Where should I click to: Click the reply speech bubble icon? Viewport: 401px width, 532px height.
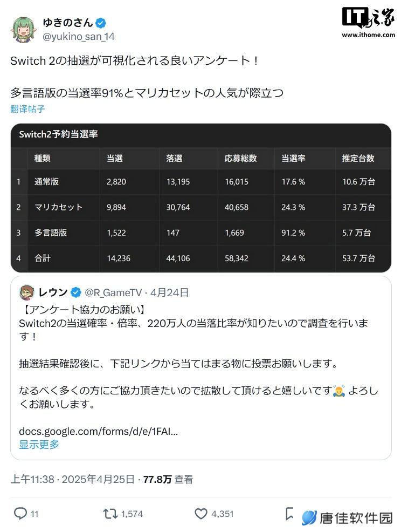pos(20,513)
